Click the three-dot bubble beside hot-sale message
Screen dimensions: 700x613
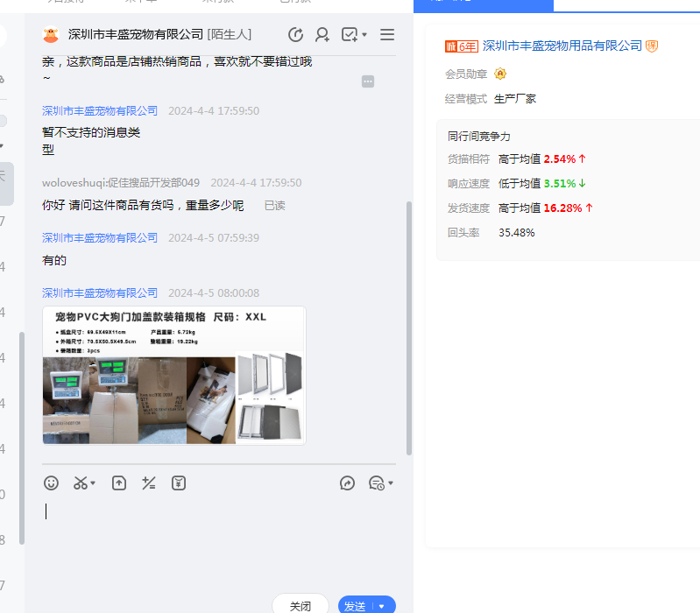click(368, 81)
